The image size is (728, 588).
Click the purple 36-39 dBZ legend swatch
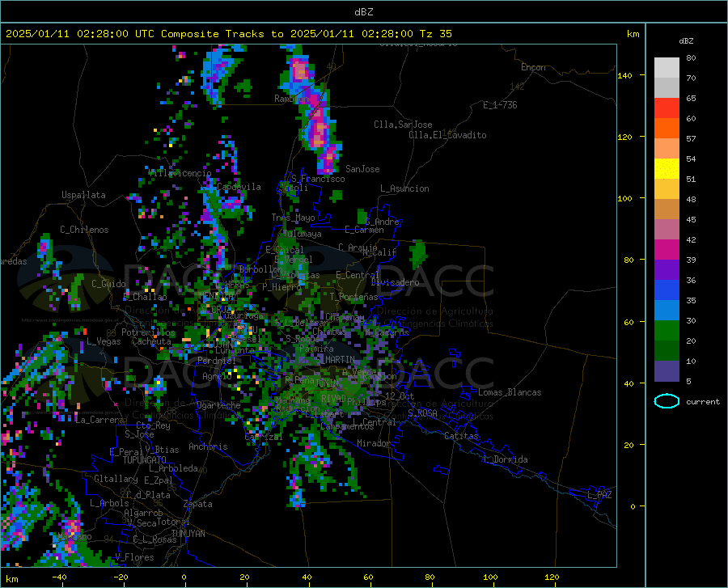667,270
